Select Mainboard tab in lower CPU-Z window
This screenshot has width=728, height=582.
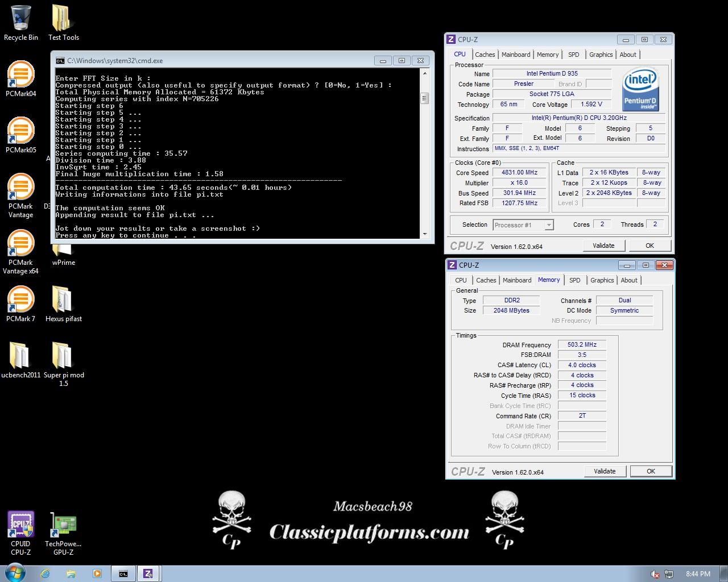pos(517,280)
